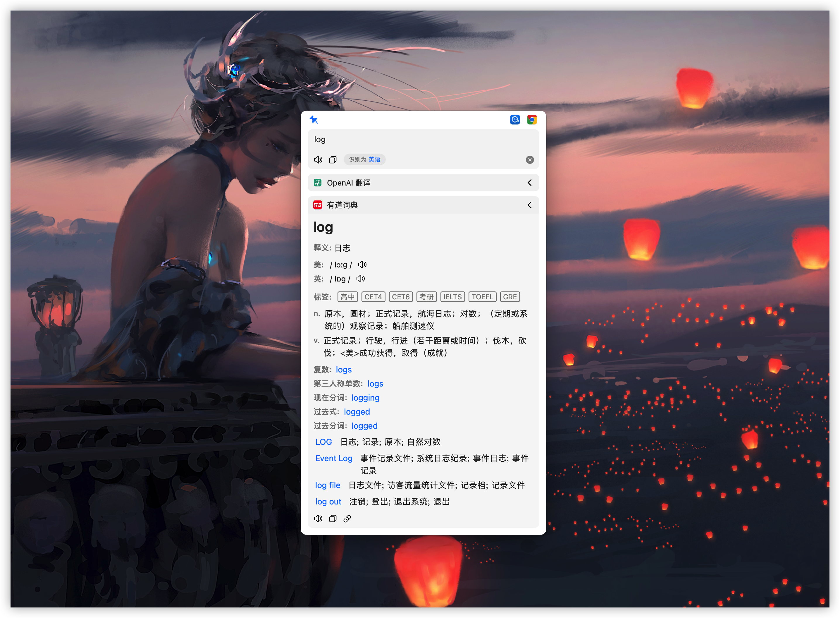
Task: Copy the Youdao dictionary result
Action: pyautogui.click(x=332, y=519)
